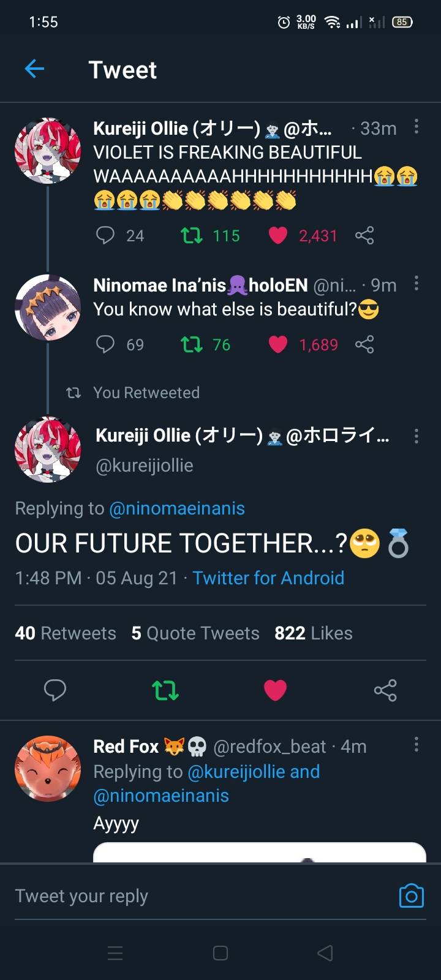Open options on the main Ollie tweet
The height and width of the screenshot is (980, 441).
tap(417, 435)
